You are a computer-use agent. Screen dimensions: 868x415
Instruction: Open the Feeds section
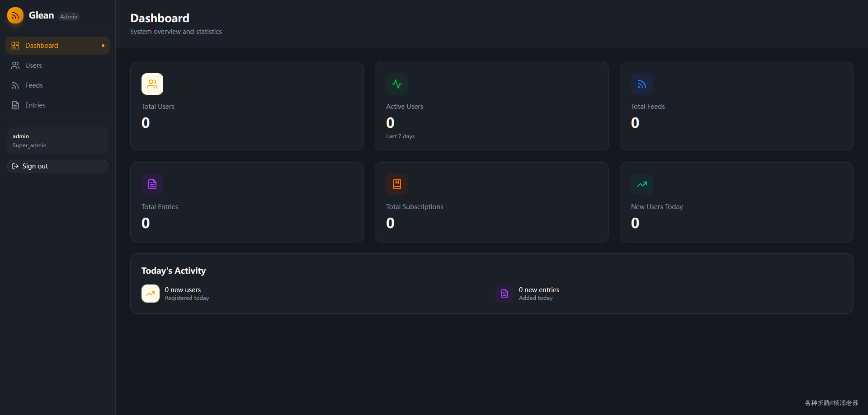[57, 85]
